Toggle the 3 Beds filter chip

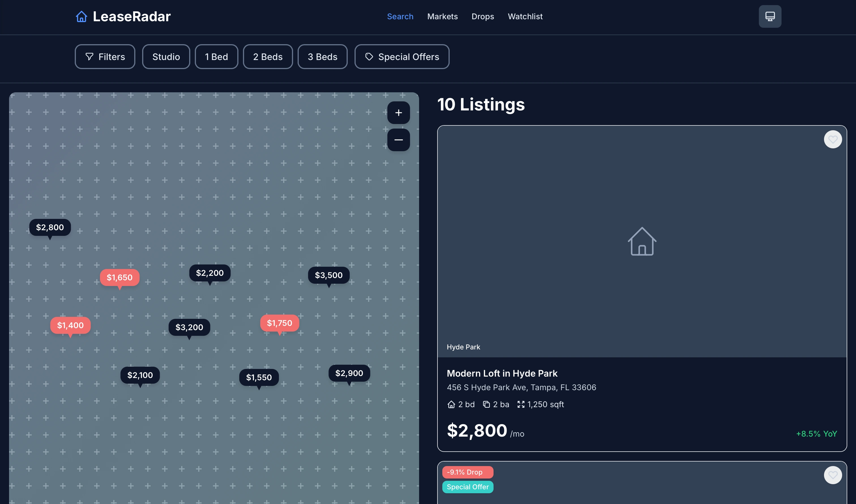click(322, 57)
